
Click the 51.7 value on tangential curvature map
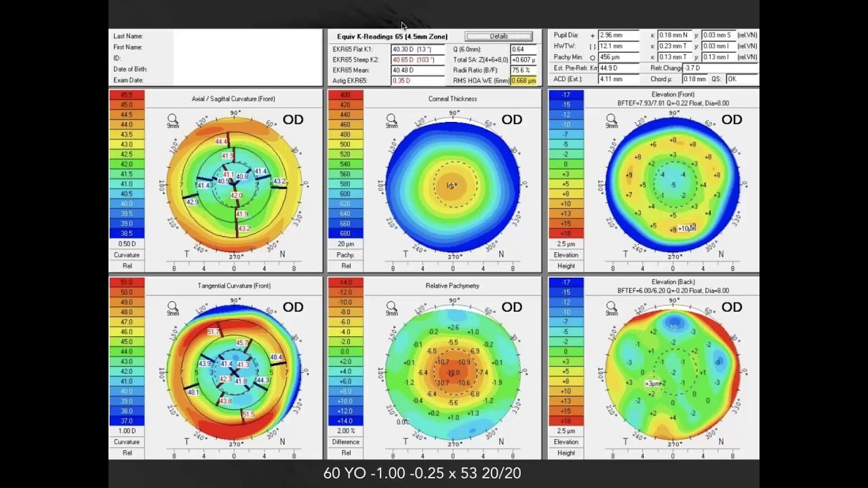(x=213, y=331)
